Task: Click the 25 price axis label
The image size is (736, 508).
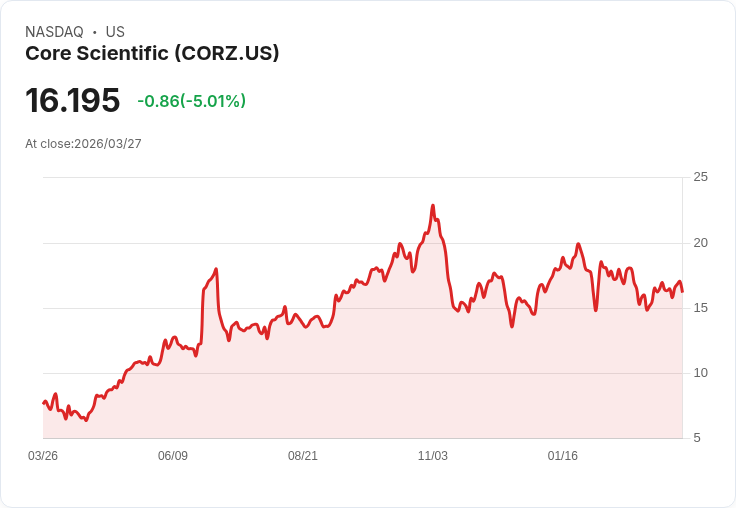Action: pos(700,177)
